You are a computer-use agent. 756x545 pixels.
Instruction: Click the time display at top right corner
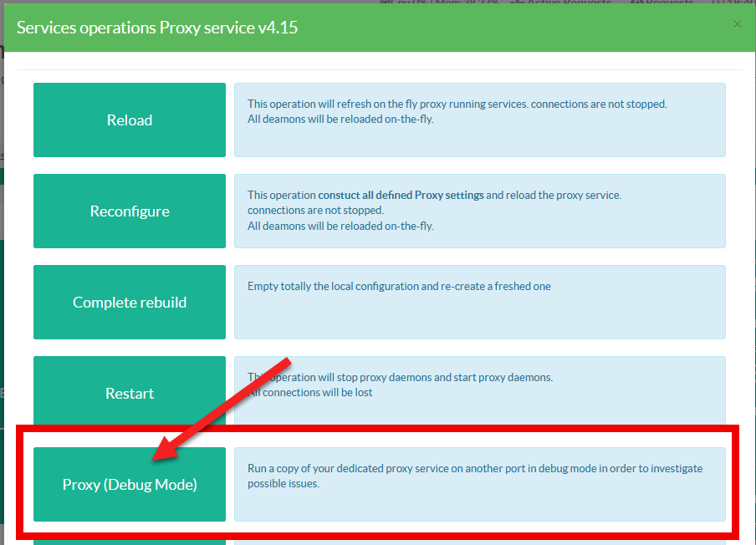(x=736, y=3)
